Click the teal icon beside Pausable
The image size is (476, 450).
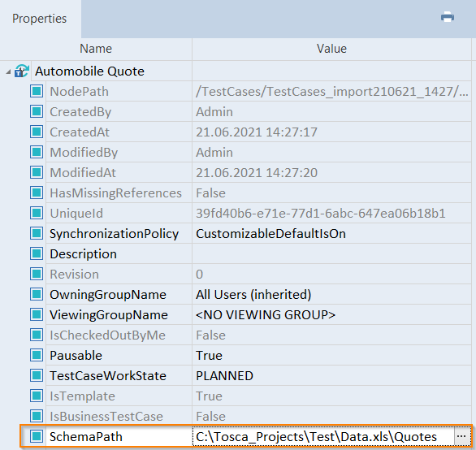point(37,355)
